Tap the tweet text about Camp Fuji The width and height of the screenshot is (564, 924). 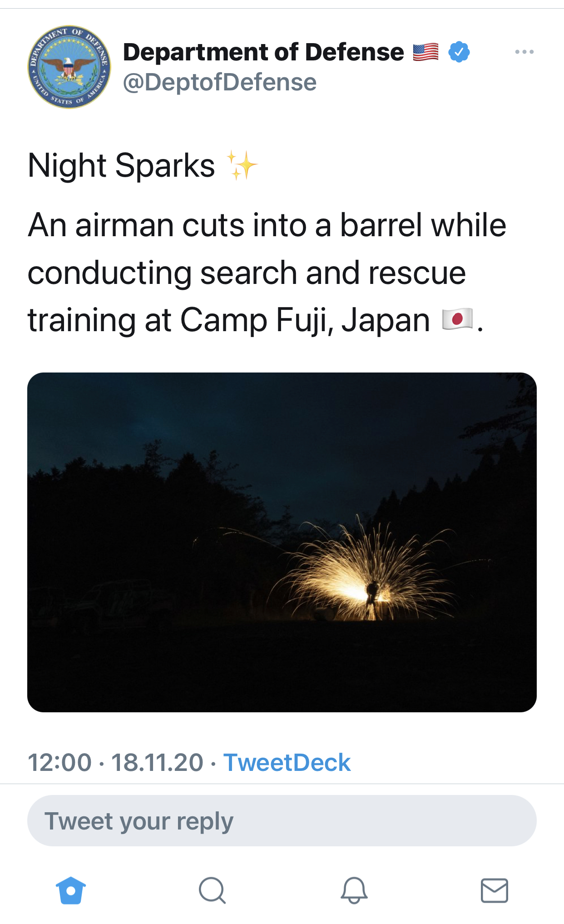coord(267,273)
